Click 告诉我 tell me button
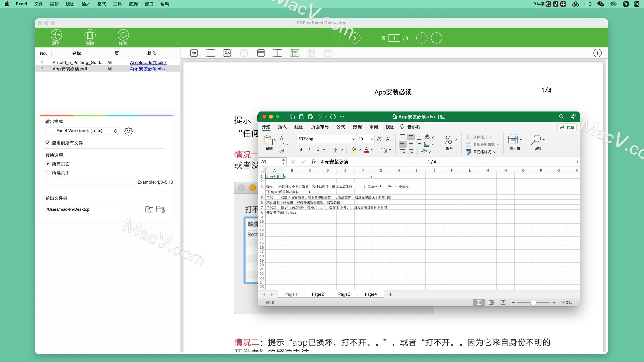Screen dimensions: 644x362 410,127
